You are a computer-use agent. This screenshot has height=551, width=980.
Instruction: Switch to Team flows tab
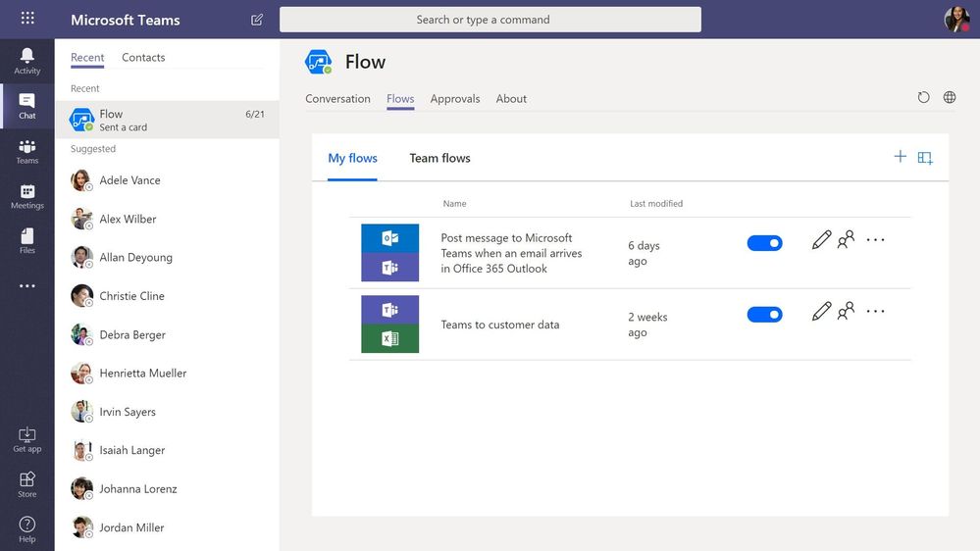click(x=440, y=159)
